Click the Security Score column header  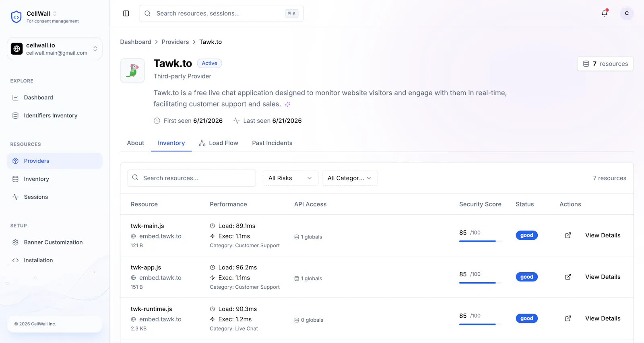click(480, 204)
